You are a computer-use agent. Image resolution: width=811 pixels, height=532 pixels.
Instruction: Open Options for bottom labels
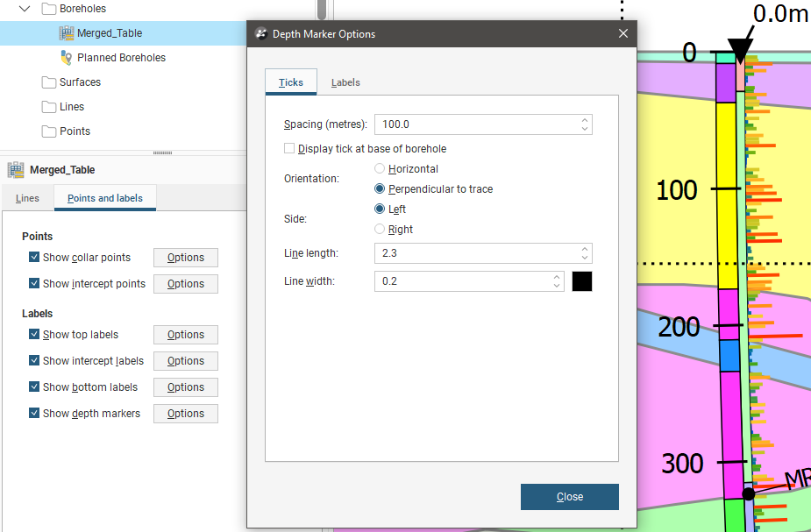coord(186,387)
